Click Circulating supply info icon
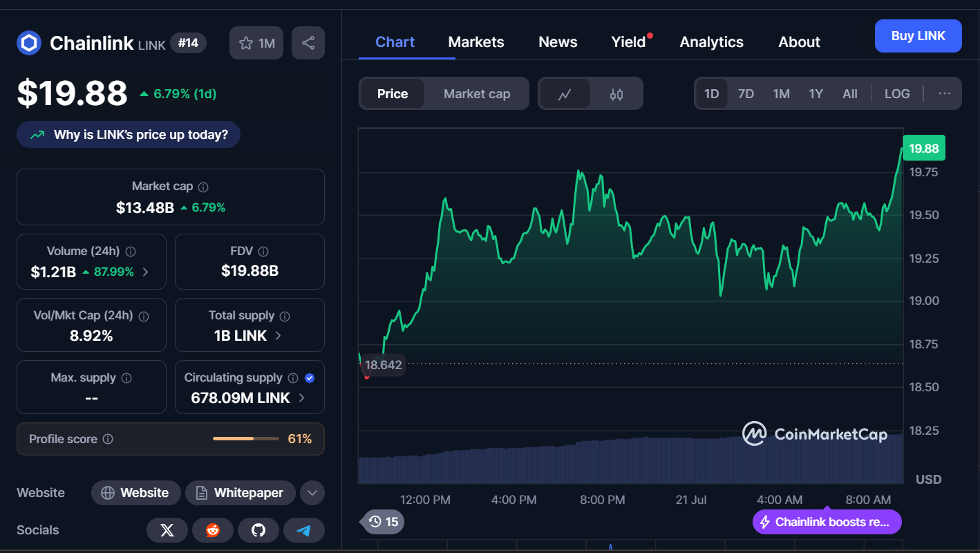980x553 pixels. tap(293, 378)
